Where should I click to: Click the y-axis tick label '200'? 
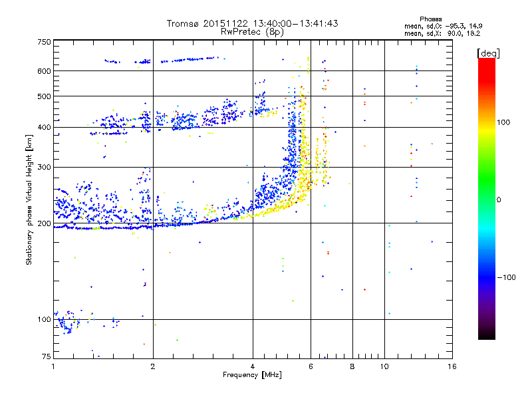pos(44,223)
